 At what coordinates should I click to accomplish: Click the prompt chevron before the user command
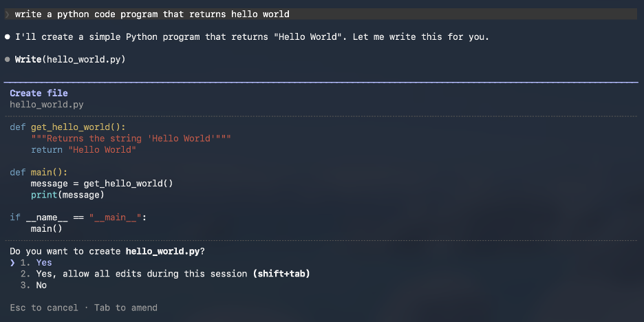coord(7,14)
